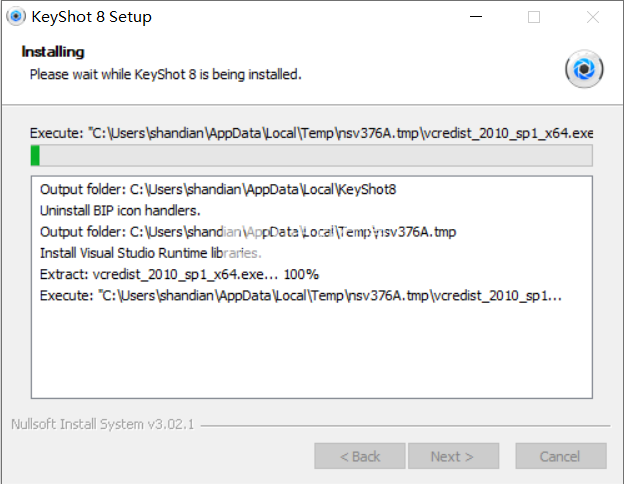Close the KeyShot 8 Setup window
Viewport: 624px width, 484px height.
click(593, 17)
